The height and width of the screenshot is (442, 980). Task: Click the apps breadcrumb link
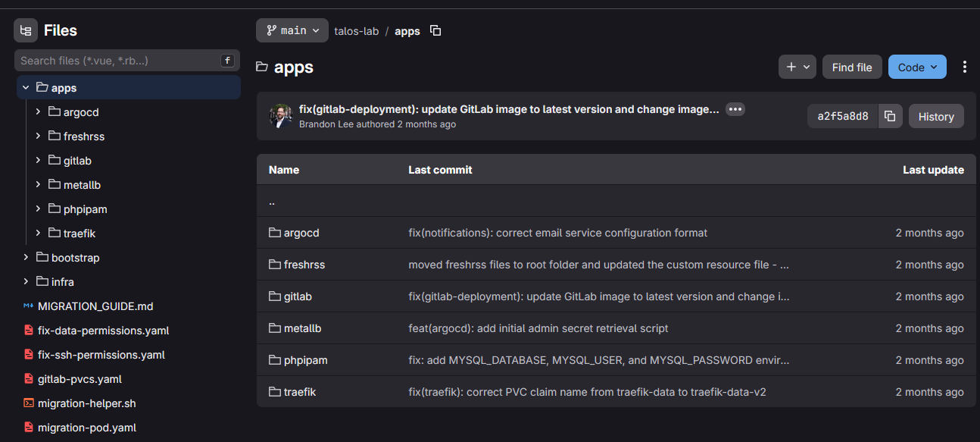(407, 31)
